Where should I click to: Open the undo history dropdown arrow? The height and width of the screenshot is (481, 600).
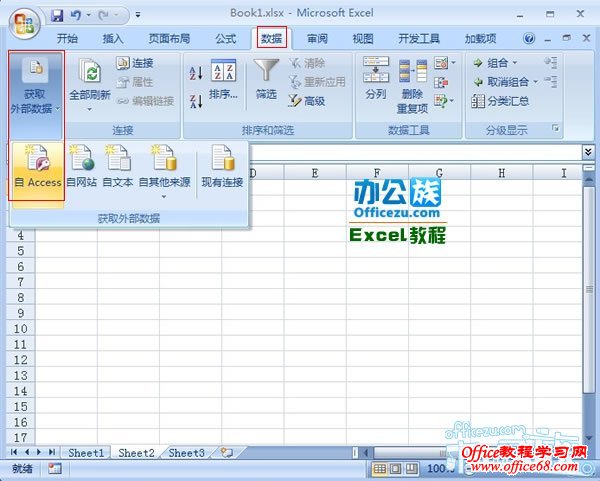(x=88, y=15)
